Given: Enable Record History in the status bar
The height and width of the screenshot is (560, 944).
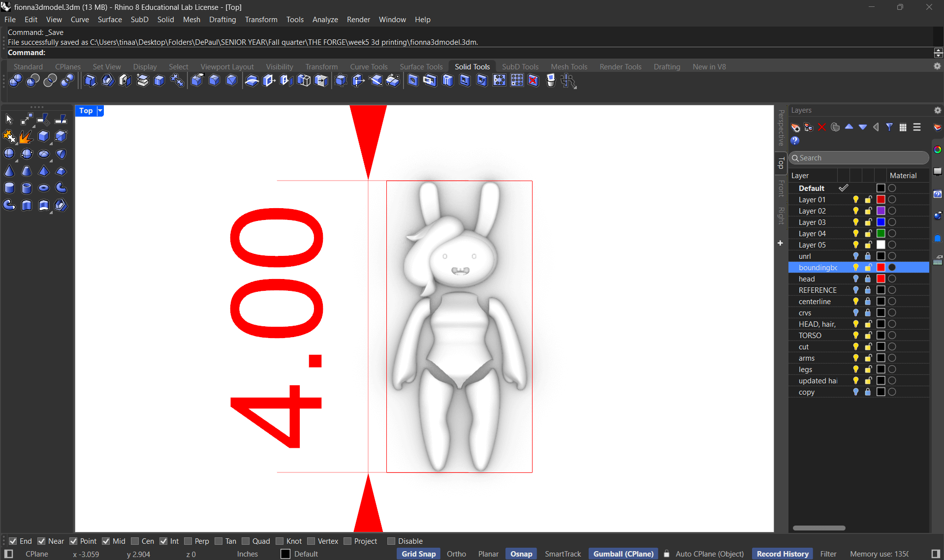Looking at the screenshot, I should tap(783, 554).
